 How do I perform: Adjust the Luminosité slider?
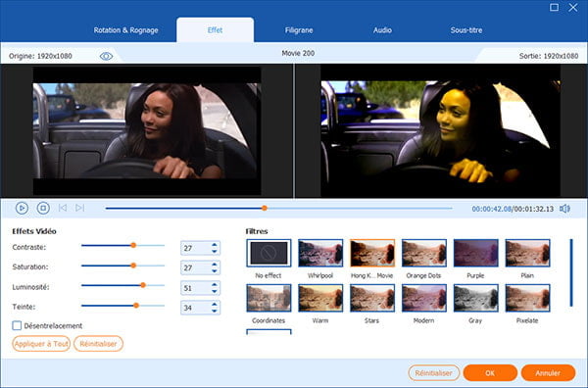(x=123, y=285)
